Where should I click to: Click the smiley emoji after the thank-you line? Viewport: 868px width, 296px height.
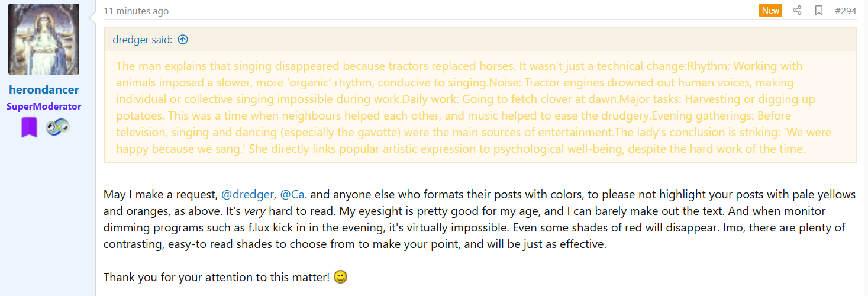(x=340, y=276)
